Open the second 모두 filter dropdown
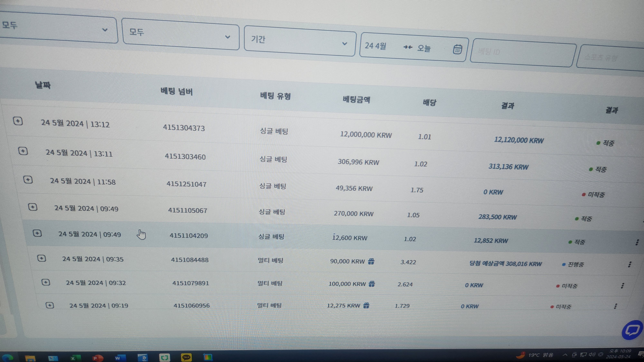The image size is (644, 362). [180, 34]
